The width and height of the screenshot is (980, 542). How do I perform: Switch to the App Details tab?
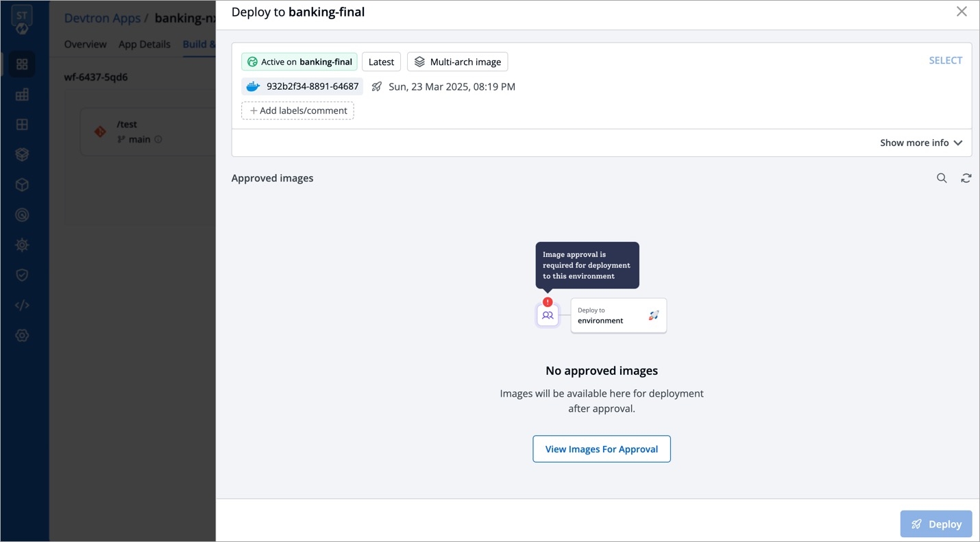pos(145,44)
